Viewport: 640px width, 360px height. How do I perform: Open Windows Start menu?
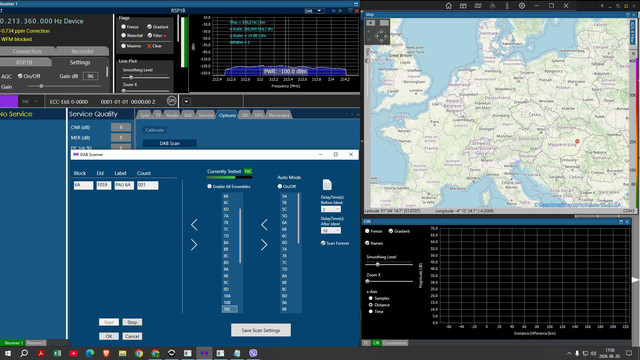click(x=8, y=353)
